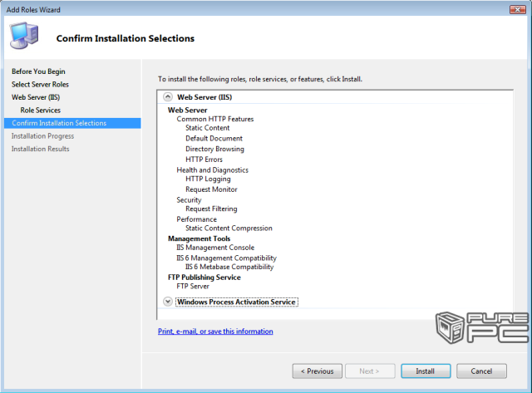Click the FTP Publishing Service heading
This screenshot has height=393, width=532.
pos(204,278)
